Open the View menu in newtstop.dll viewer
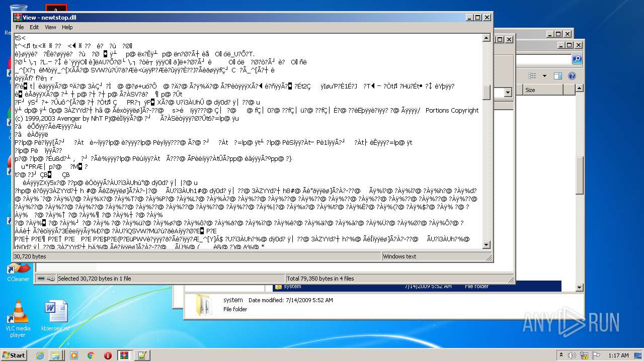The width and height of the screenshot is (644, 362). point(50,27)
